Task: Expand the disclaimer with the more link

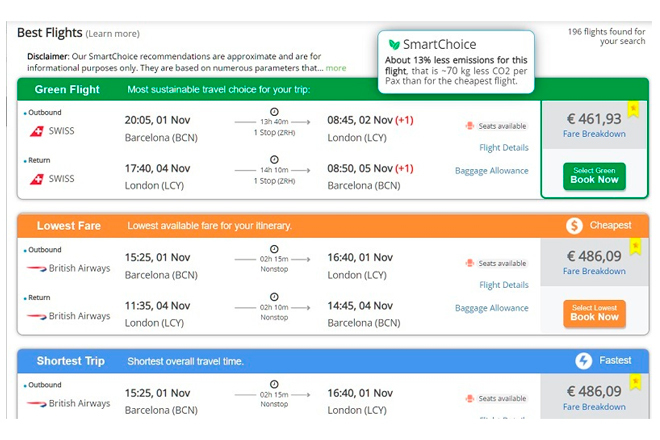Action: [x=336, y=68]
